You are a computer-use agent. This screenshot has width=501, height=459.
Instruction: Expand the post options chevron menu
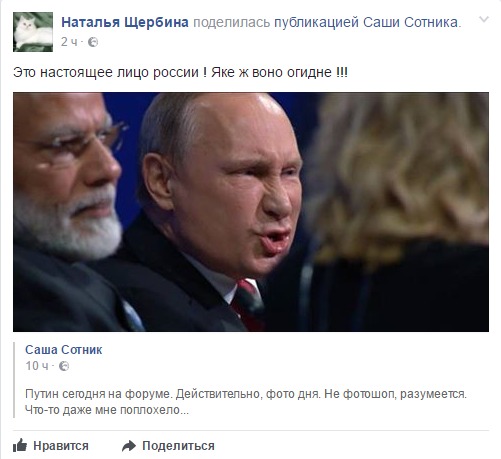[x=484, y=19]
